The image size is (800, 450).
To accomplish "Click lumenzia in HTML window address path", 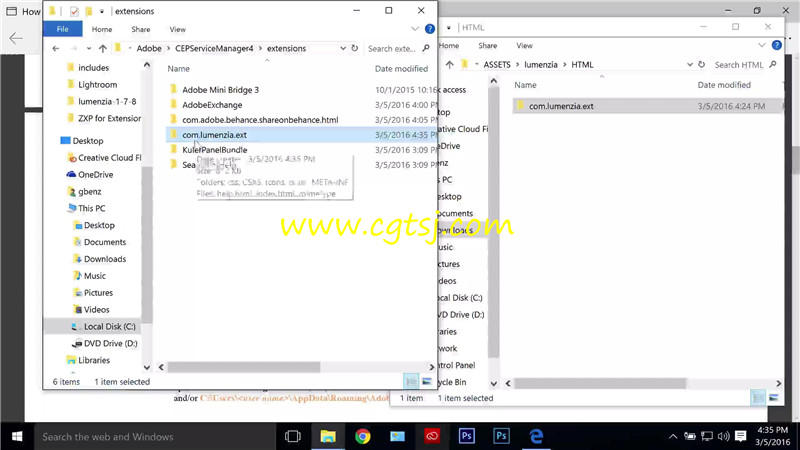I will click(541, 65).
